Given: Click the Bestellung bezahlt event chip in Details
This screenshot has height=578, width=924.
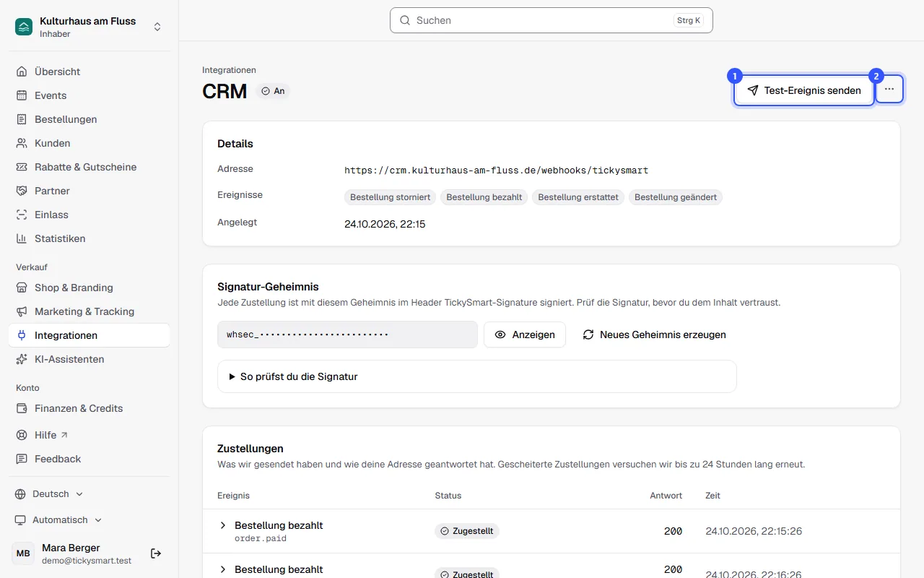Looking at the screenshot, I should 484,197.
